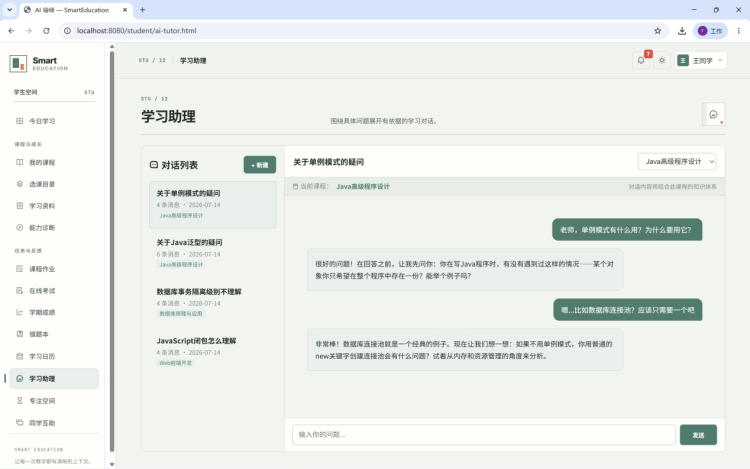Click the 错题本 notebook icon
Image resolution: width=750 pixels, height=469 pixels.
[20, 334]
